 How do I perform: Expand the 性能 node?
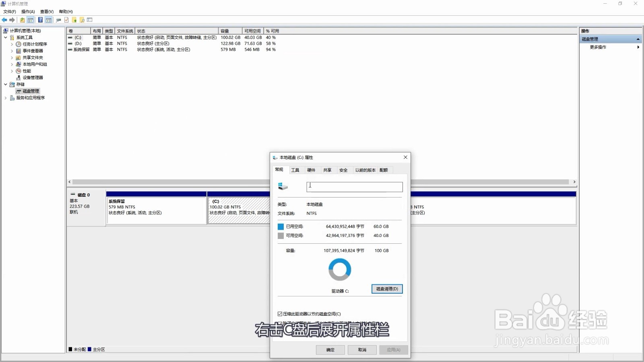[x=12, y=71]
